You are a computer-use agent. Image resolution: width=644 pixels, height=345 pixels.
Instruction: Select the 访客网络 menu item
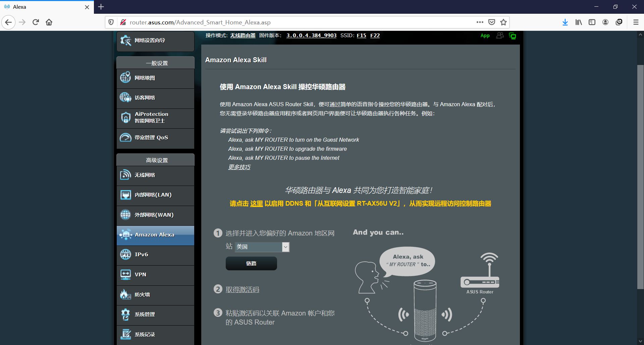tap(155, 98)
